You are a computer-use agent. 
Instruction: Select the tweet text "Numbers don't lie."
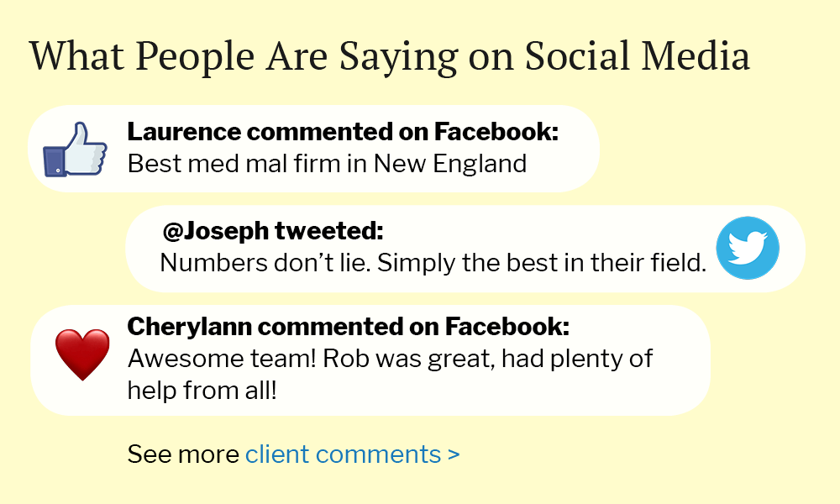point(265,263)
